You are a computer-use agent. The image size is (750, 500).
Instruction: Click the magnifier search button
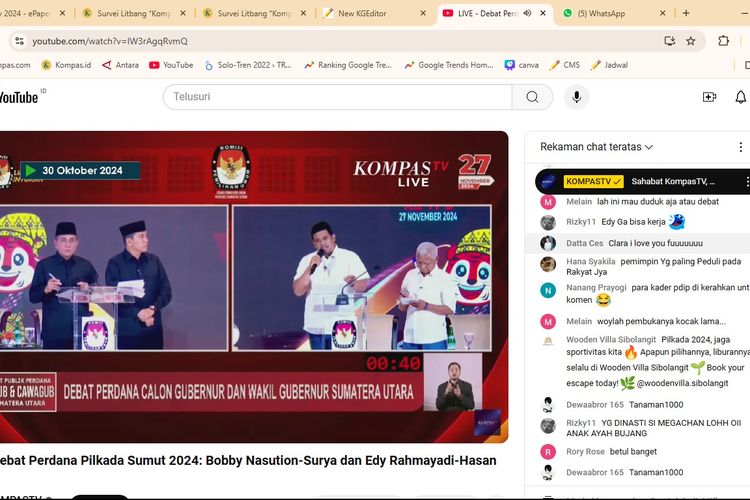coord(532,97)
